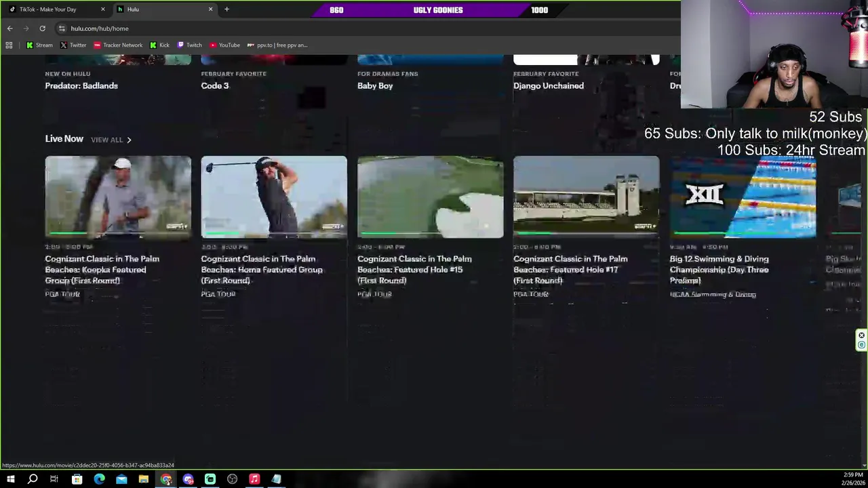Open Code 3 title

pyautogui.click(x=215, y=86)
